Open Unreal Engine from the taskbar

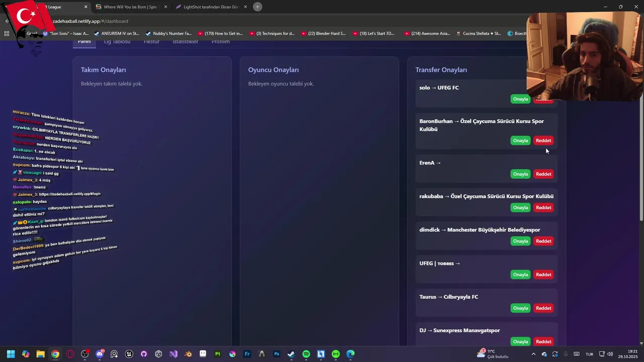129,354
